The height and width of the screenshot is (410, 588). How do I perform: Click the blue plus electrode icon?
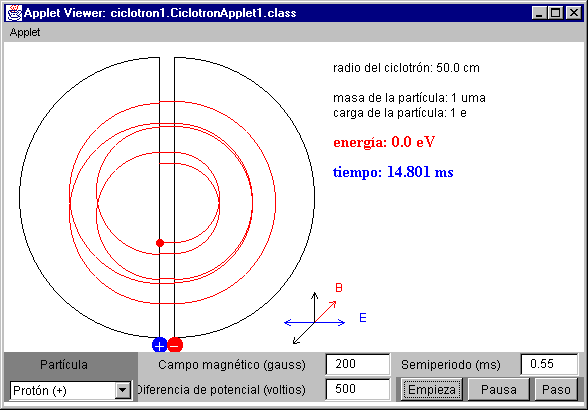pyautogui.click(x=159, y=345)
